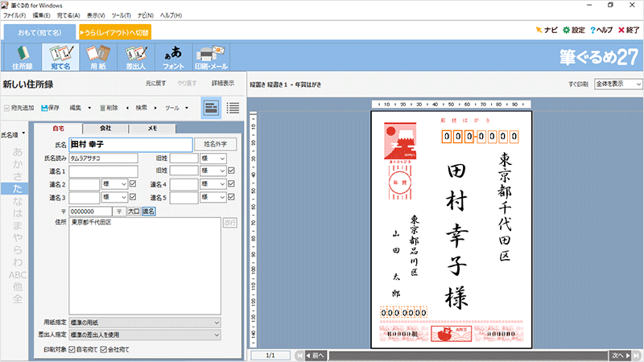The image size is (644, 362).
Task: Open the 全体を表示 zoom dropdown
Action: 616,84
